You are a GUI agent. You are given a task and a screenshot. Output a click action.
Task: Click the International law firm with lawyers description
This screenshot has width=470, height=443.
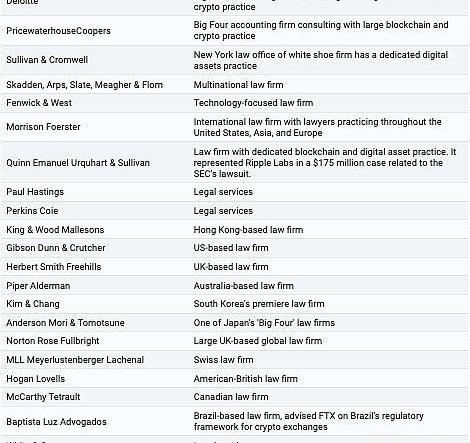[317, 127]
